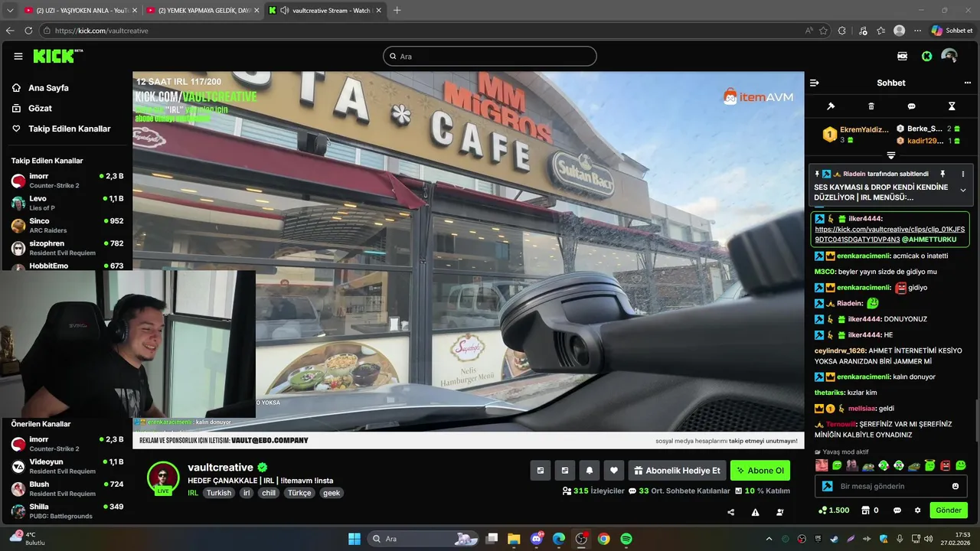Click the heart follow button
The height and width of the screenshot is (551, 980).
click(x=613, y=470)
